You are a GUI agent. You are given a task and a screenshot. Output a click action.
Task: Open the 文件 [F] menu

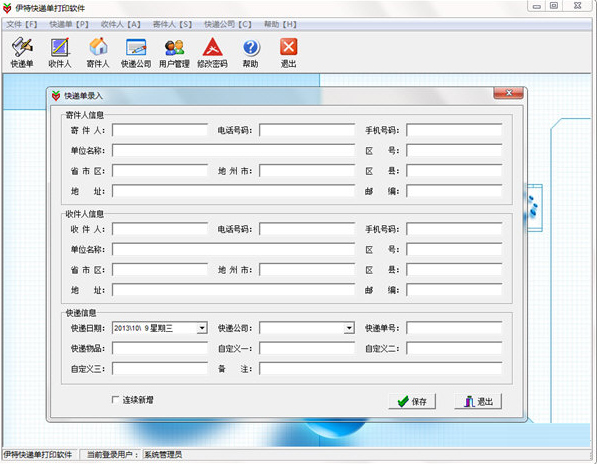tap(22, 24)
